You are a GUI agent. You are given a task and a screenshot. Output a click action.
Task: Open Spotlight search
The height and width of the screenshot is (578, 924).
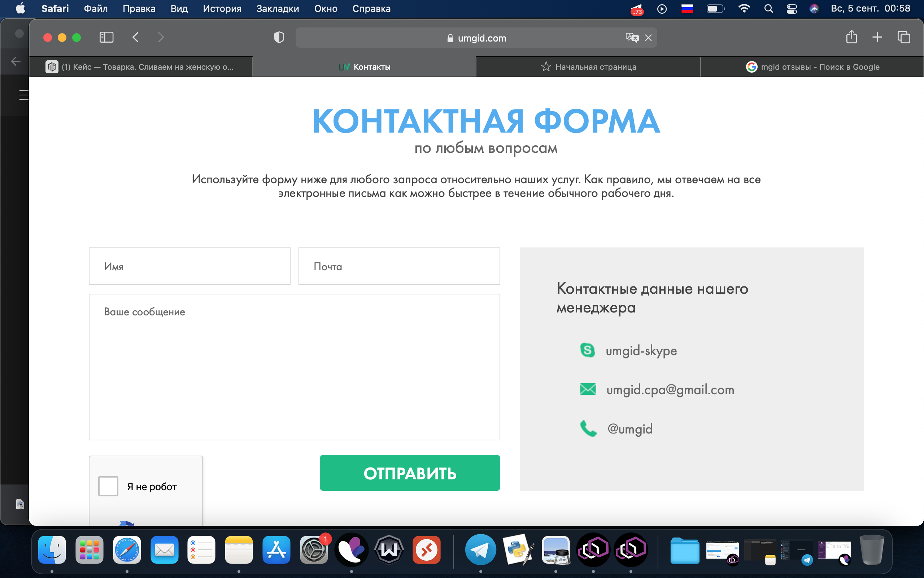(x=768, y=8)
